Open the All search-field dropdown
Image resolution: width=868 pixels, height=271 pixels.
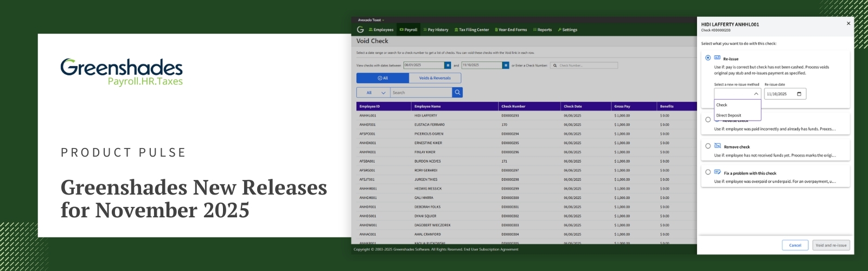(373, 93)
